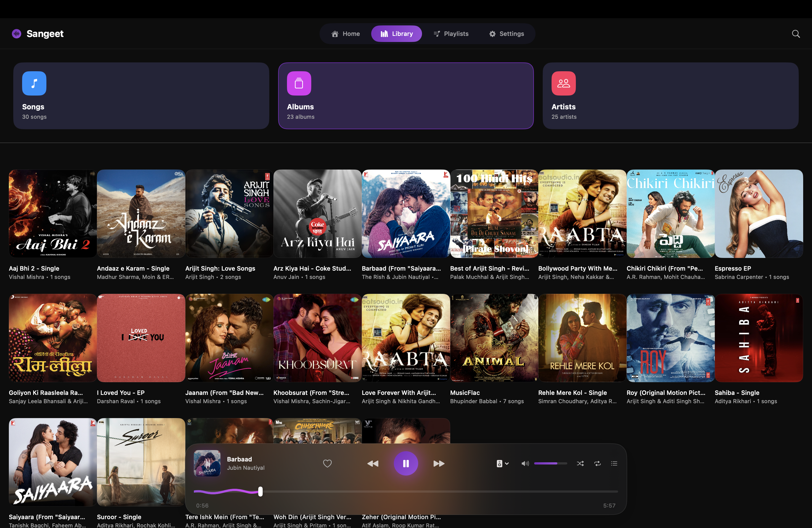812x528 pixels.
Task: Open Arz Kiya Hai Coke Studio cover
Action: (x=317, y=213)
